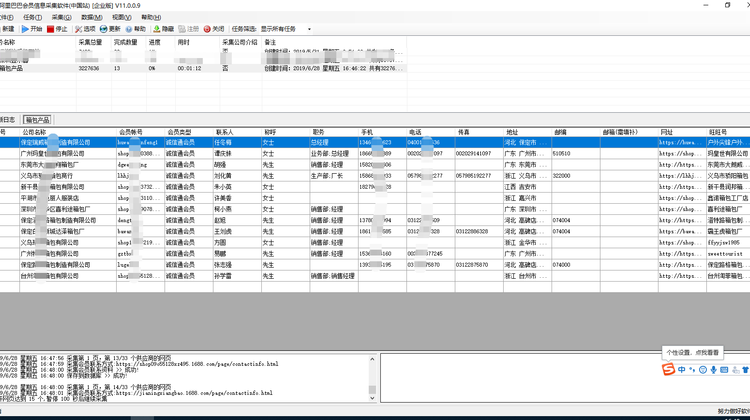Click the Sogou account person icon
Viewport: 750px width, 420px height.
[x=735, y=370]
